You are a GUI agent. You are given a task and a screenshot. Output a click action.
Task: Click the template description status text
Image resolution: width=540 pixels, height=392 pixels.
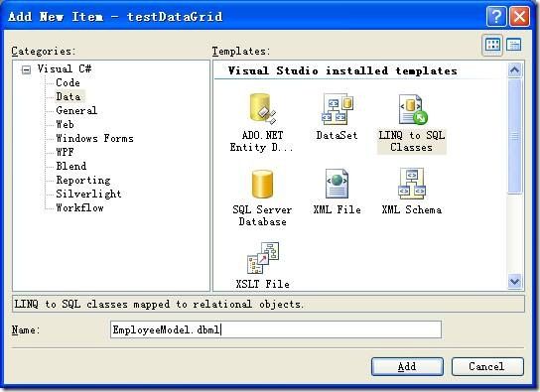(159, 305)
